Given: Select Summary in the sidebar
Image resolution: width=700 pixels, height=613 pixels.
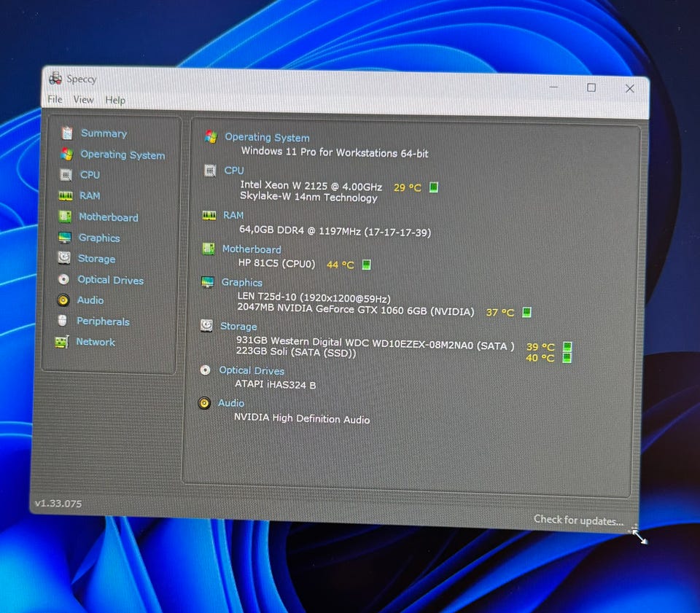Looking at the screenshot, I should (x=104, y=133).
